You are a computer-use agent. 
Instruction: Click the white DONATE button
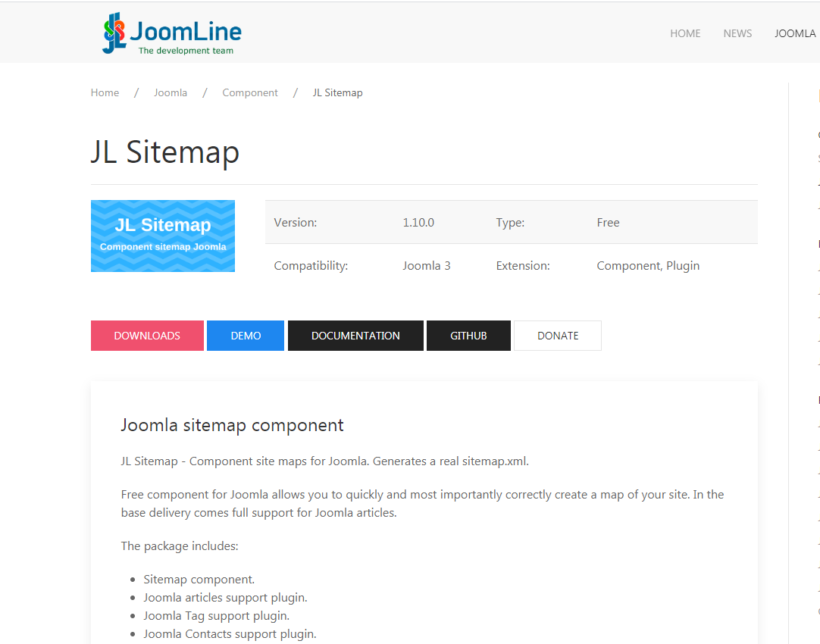point(558,336)
